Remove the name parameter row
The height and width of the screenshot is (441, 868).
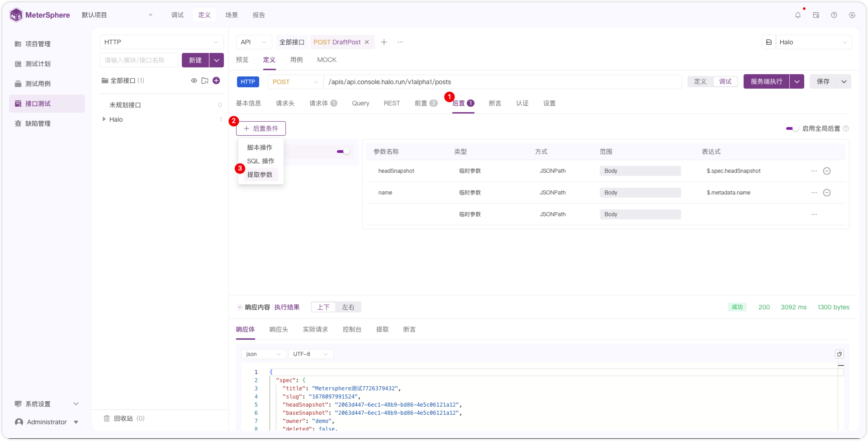click(x=827, y=193)
